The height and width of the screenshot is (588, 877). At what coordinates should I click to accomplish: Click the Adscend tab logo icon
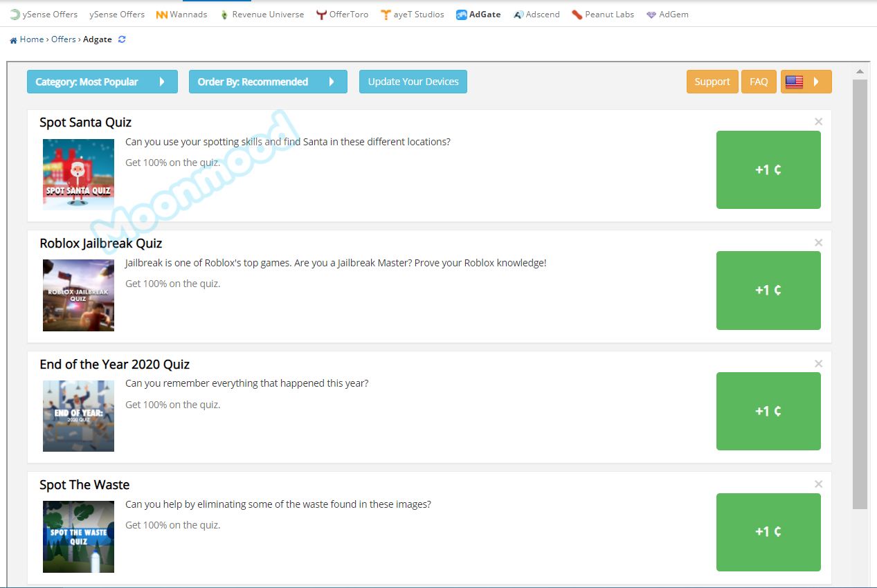click(x=518, y=15)
